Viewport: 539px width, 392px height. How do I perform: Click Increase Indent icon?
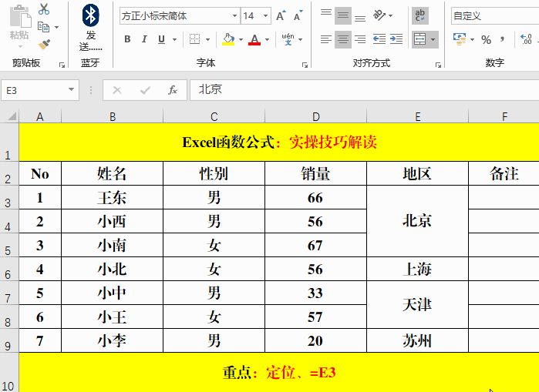pyautogui.click(x=396, y=39)
